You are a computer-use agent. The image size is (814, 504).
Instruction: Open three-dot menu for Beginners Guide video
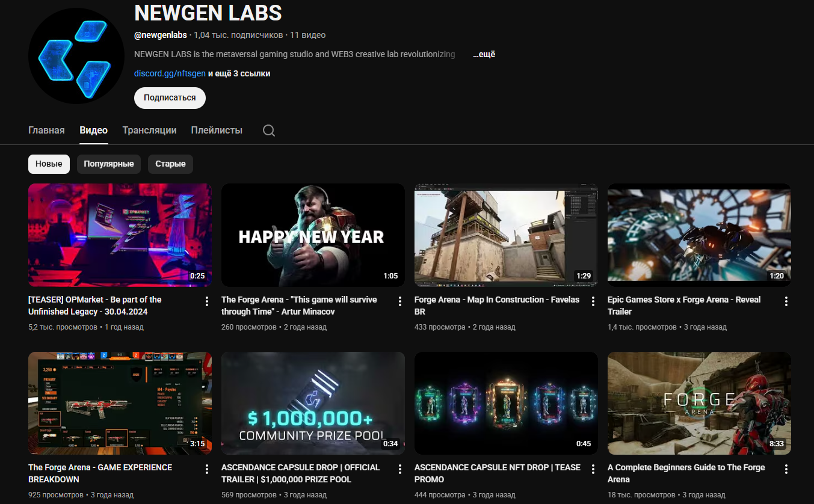[786, 469]
